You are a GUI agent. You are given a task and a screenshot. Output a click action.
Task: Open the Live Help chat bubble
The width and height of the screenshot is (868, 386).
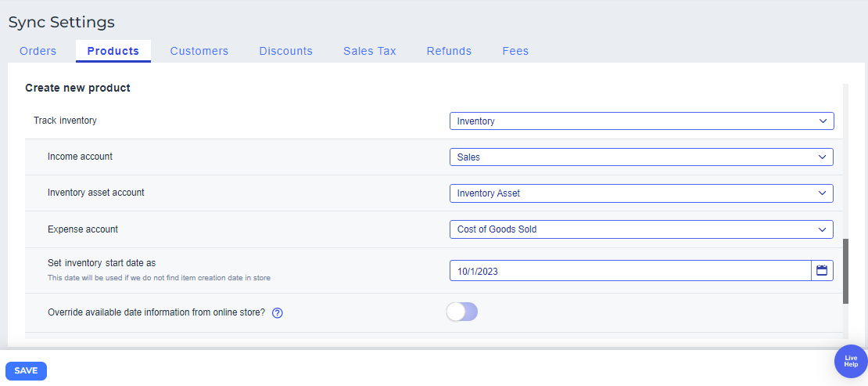851,361
